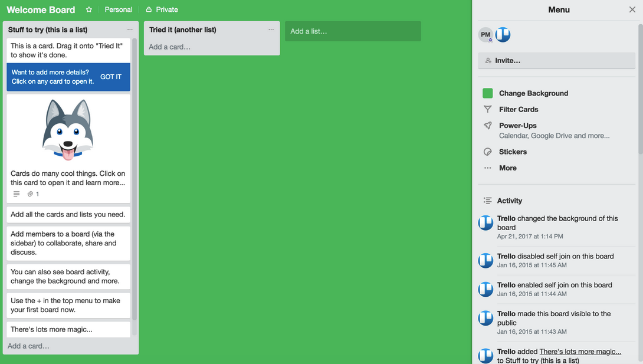Star the Welcome Board
643x364 pixels.
[89, 9]
